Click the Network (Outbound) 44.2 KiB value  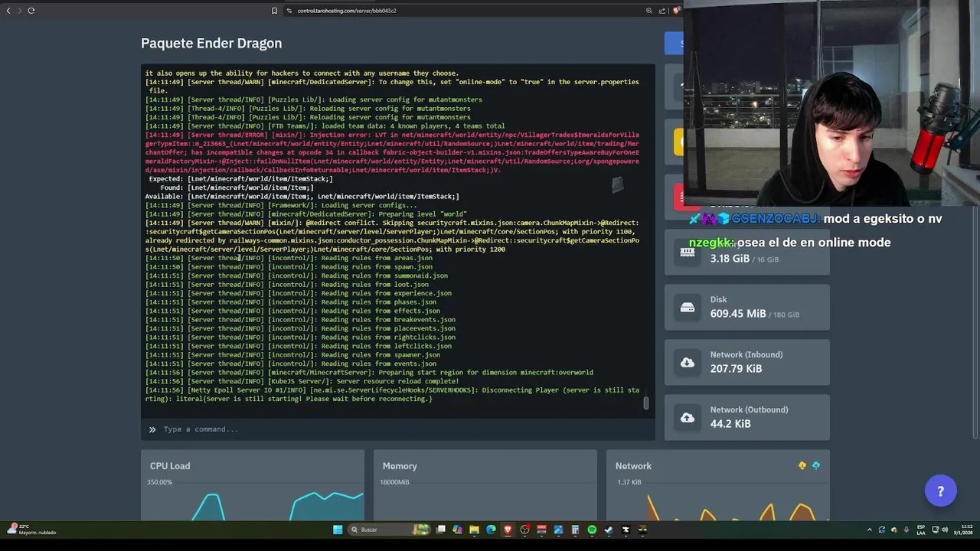point(730,424)
